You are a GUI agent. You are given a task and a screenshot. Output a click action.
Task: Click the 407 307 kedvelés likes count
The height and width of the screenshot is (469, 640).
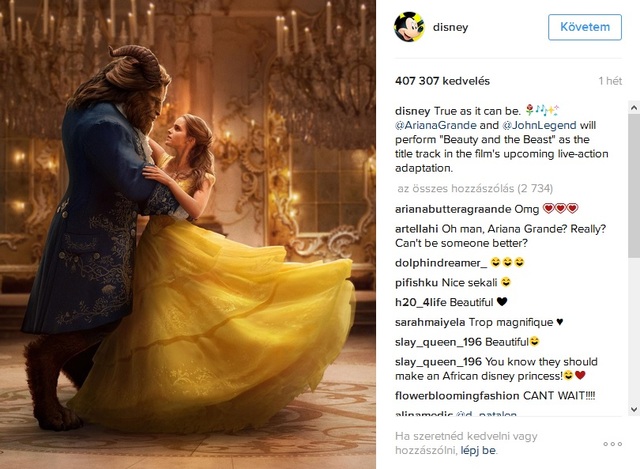(x=442, y=81)
